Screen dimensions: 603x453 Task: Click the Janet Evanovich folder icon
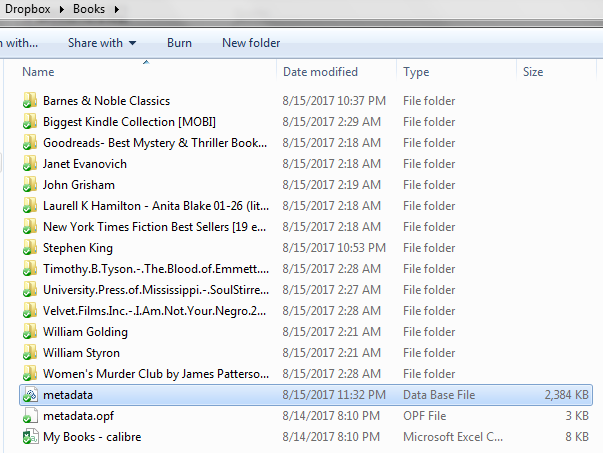pos(30,163)
